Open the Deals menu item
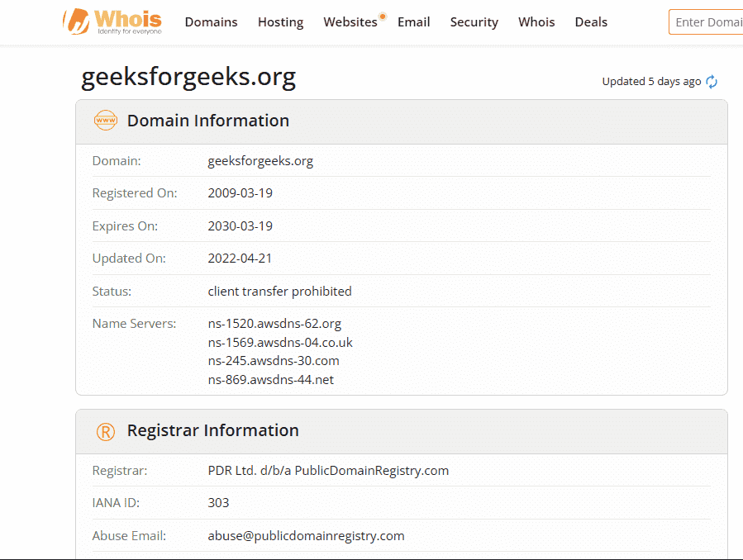Image resolution: width=743 pixels, height=560 pixels. click(x=591, y=22)
